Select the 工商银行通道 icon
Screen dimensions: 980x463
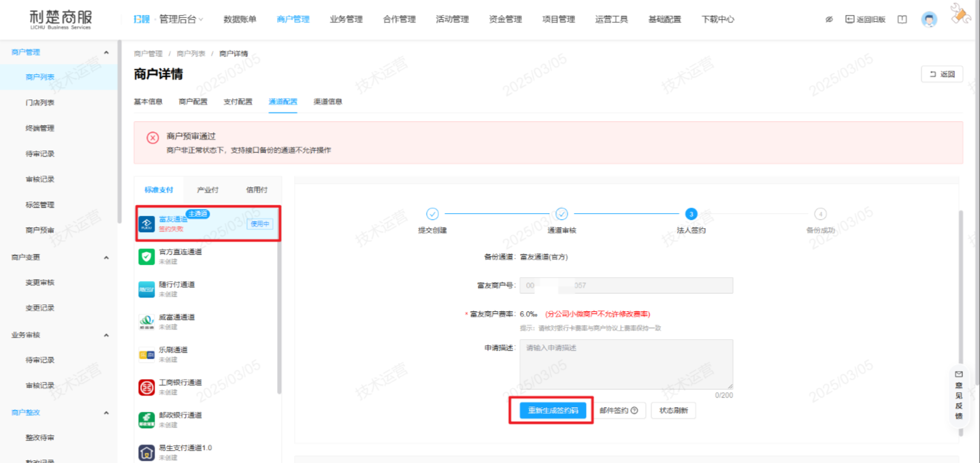(147, 387)
